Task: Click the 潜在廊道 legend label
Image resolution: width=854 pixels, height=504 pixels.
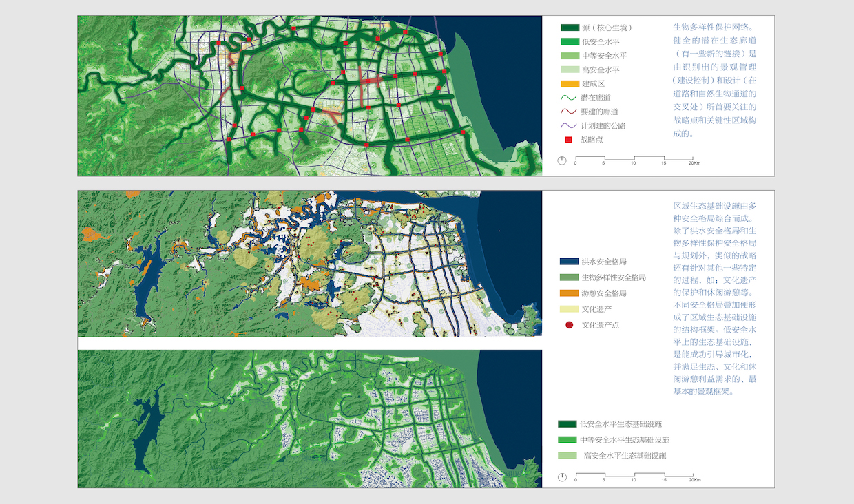Action: (x=596, y=98)
